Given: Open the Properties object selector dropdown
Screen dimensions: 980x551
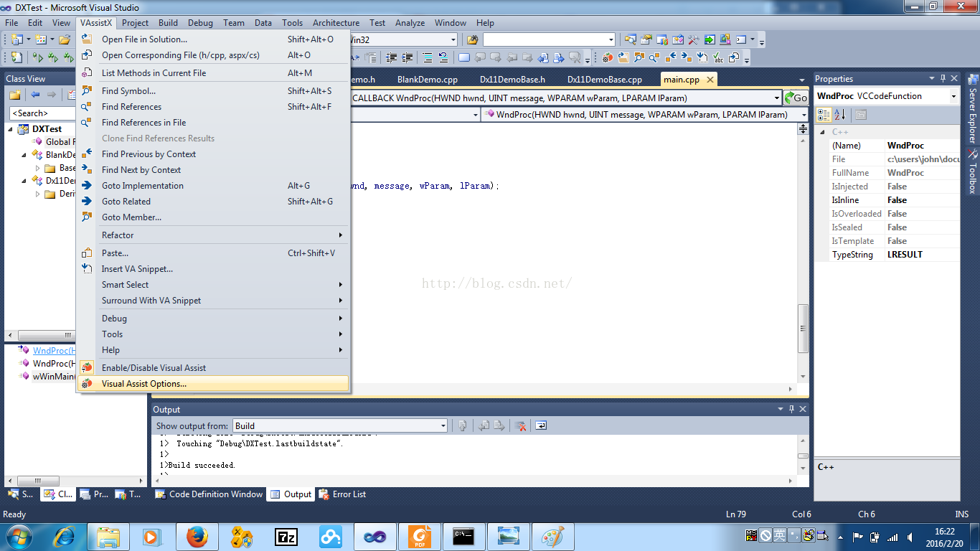Looking at the screenshot, I should [x=953, y=96].
